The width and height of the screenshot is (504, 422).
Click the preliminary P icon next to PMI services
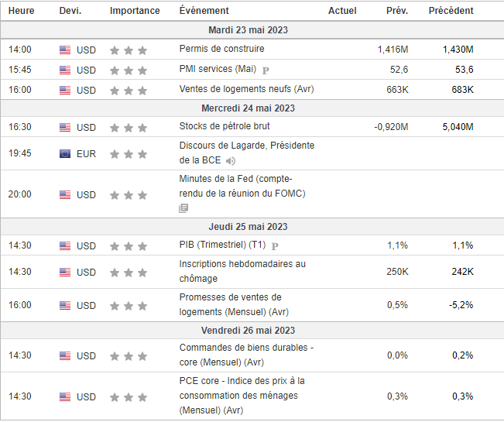pyautogui.click(x=266, y=70)
